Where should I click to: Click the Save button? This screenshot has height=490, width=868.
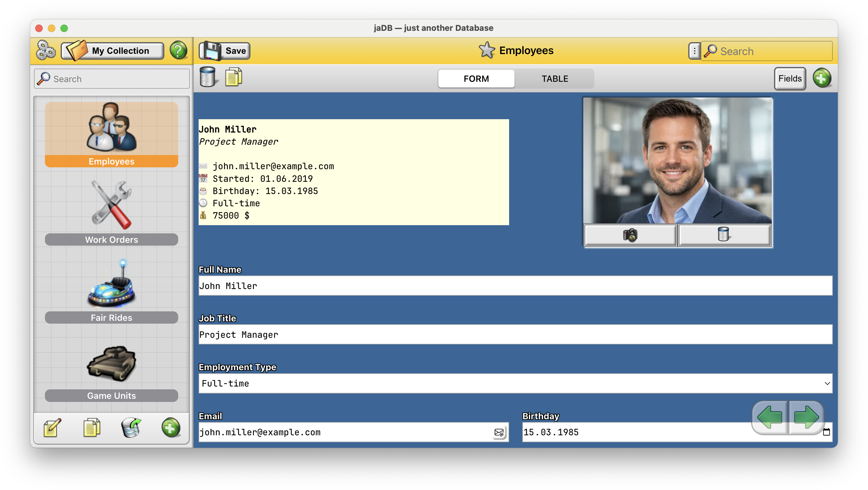point(225,51)
